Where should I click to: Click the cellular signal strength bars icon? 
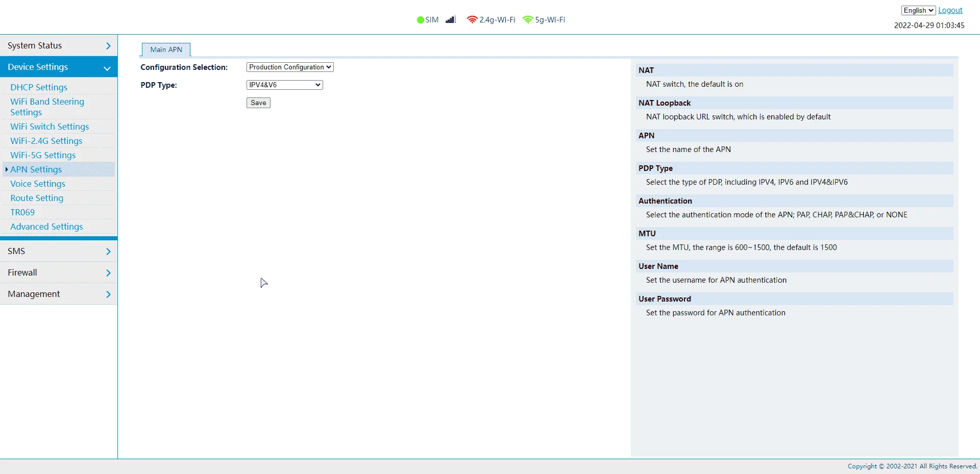pos(450,20)
